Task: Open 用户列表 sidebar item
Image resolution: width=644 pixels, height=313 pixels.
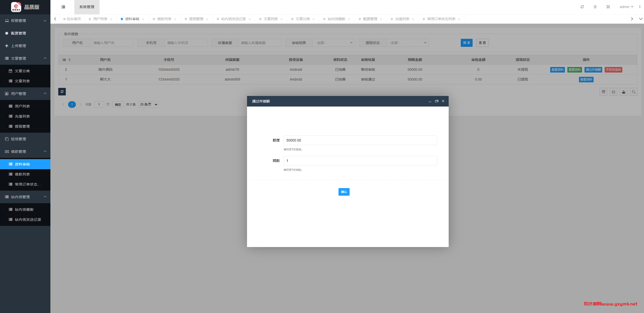Action: click(25, 106)
